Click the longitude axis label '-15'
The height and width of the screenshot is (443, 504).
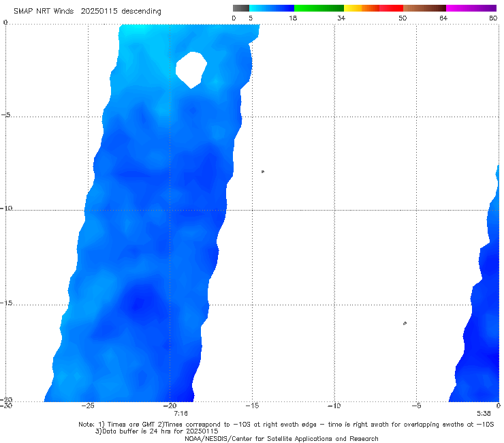pos(252,406)
